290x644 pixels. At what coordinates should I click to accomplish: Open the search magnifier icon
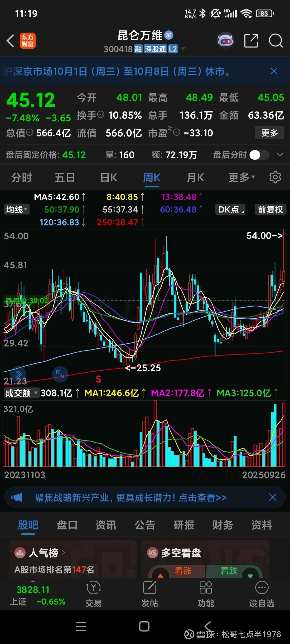(x=275, y=41)
